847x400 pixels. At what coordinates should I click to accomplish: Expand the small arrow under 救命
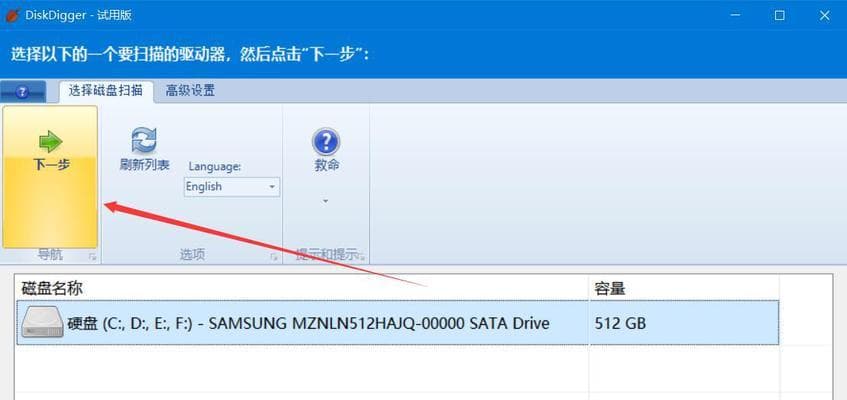click(x=326, y=201)
